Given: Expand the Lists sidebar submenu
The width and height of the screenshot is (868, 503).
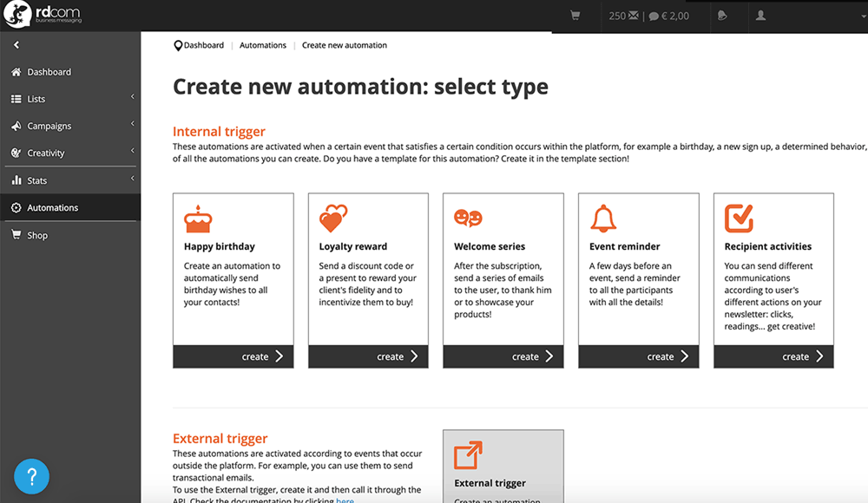Looking at the screenshot, I should pos(133,98).
